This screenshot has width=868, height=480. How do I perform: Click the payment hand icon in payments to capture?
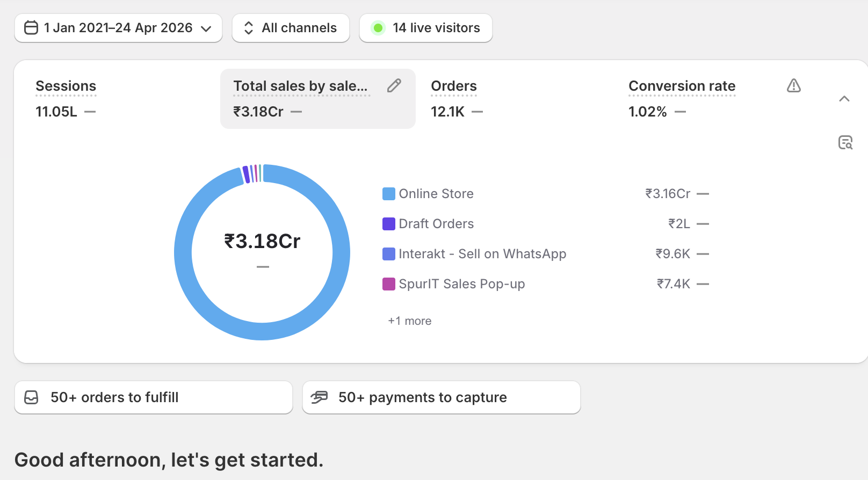(x=319, y=397)
